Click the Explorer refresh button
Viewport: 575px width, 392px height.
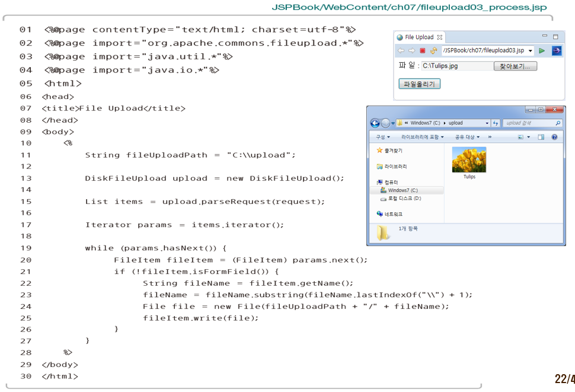pos(496,123)
